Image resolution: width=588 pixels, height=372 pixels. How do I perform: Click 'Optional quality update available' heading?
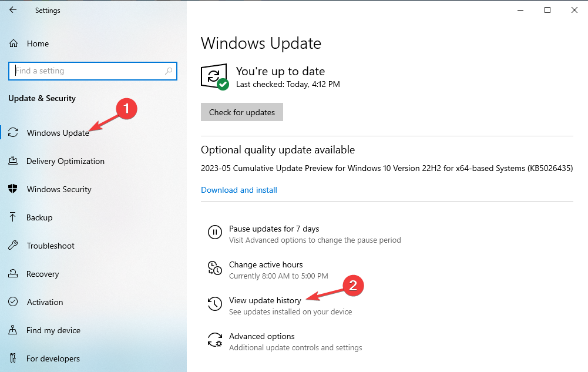(278, 150)
